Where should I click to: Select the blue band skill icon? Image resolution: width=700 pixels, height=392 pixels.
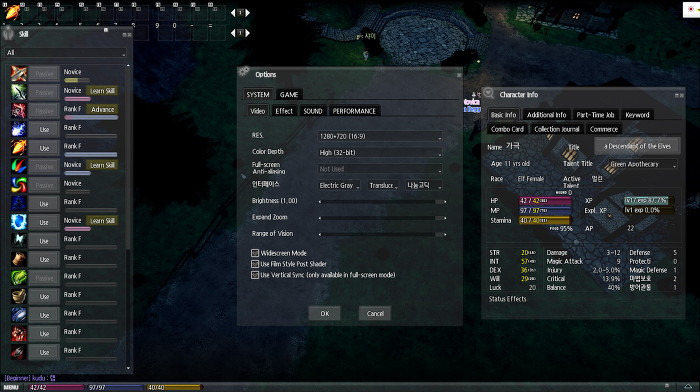click(x=19, y=315)
